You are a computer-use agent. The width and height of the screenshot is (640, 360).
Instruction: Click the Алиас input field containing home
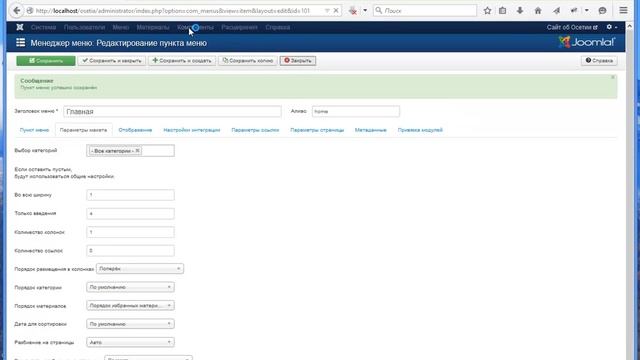(x=356, y=111)
